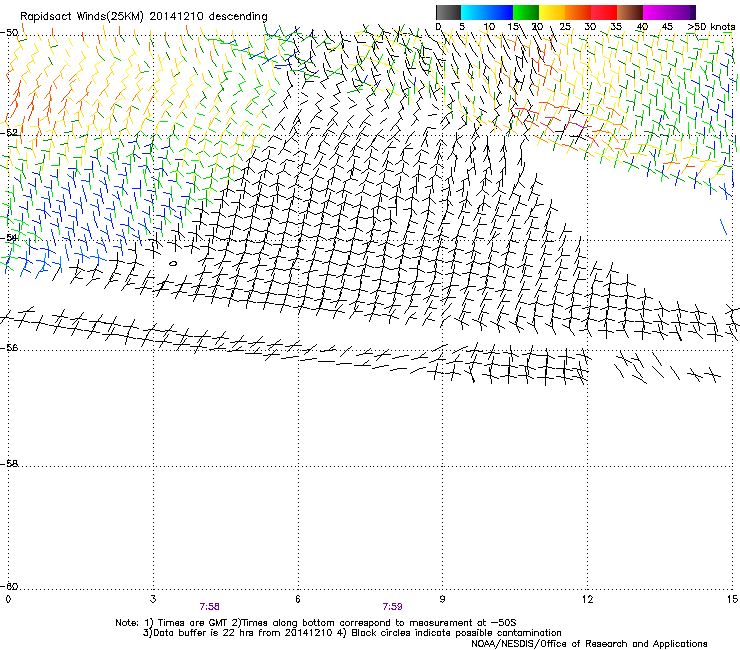The width and height of the screenshot is (740, 650).
Task: Click the cyan-blue 5-15 knots legend swatch
Action: 487,12
